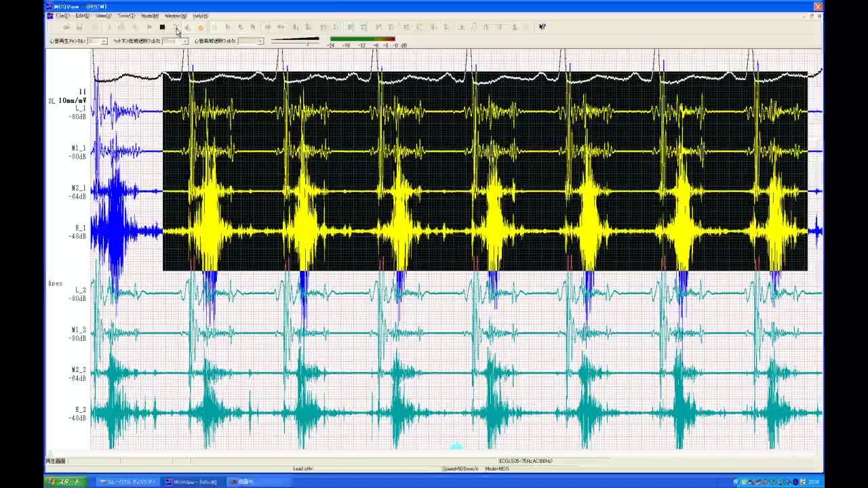Open the Tools menu
This screenshot has height=488, width=868.
click(125, 16)
